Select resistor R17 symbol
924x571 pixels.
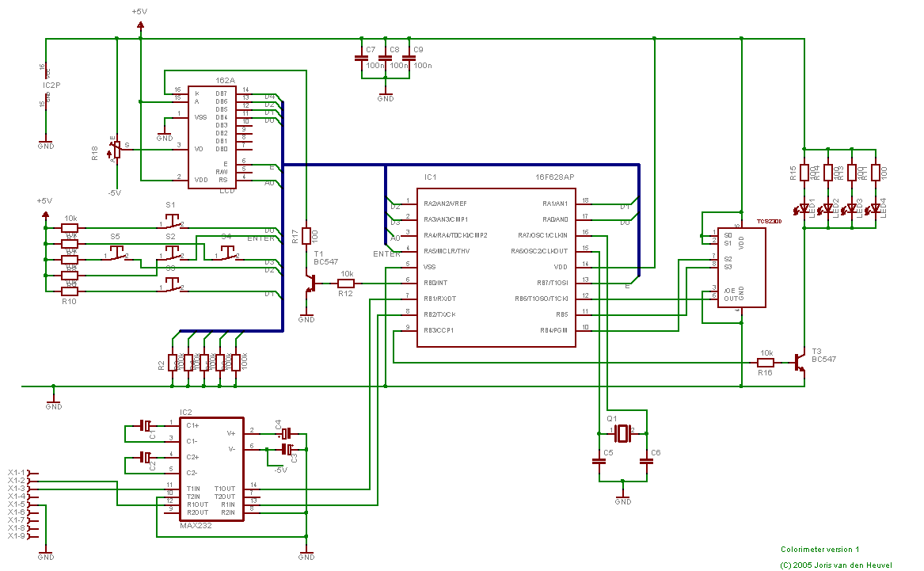click(306, 236)
